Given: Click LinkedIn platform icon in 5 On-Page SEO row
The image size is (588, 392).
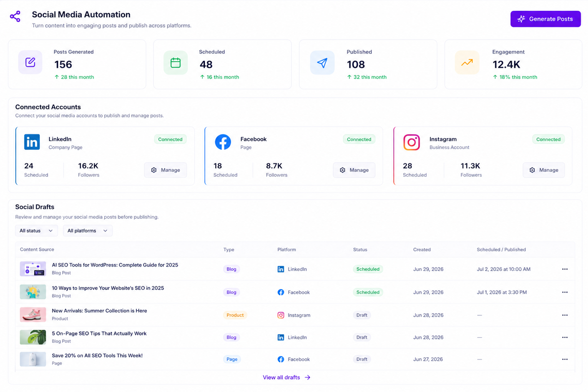Looking at the screenshot, I should coord(281,337).
